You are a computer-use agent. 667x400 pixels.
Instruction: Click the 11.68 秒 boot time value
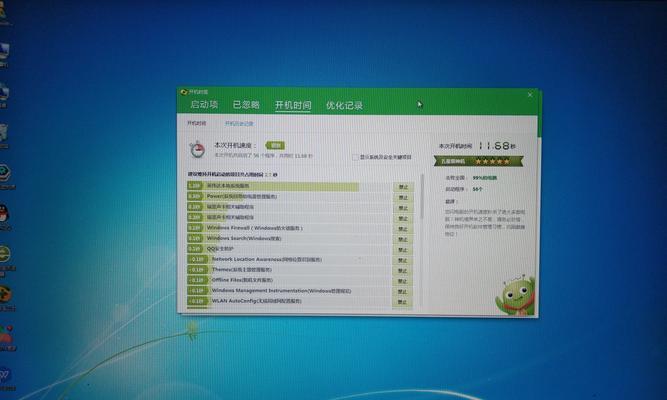496,146
